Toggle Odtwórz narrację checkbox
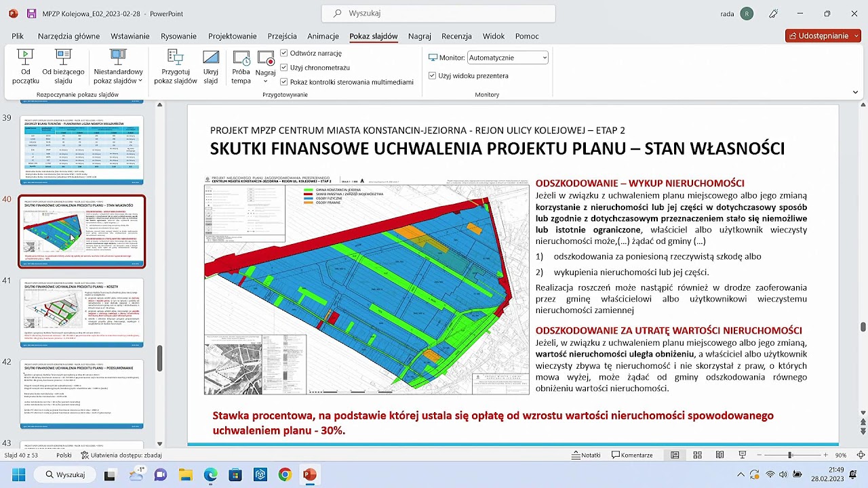868x488 pixels. tap(284, 53)
